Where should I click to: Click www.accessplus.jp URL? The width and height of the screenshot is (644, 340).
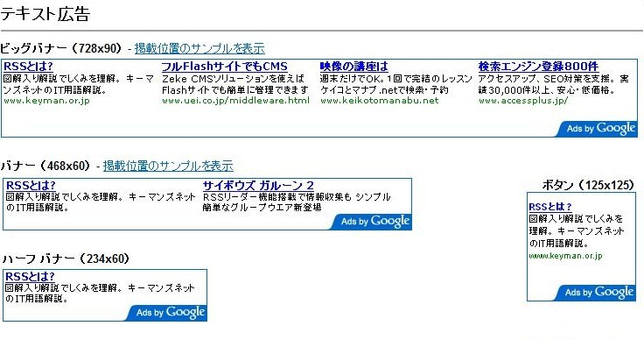pos(523,101)
